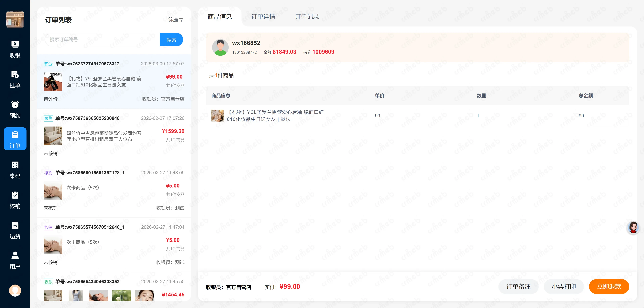644x308 pixels.
Task: Select order 单号:wx758655745670512640_1
Action: click(114, 245)
